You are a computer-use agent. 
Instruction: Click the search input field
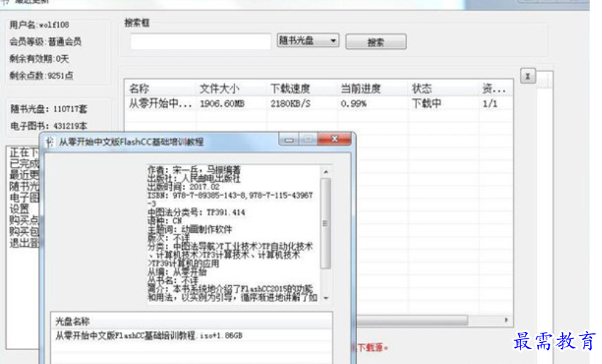click(x=200, y=41)
